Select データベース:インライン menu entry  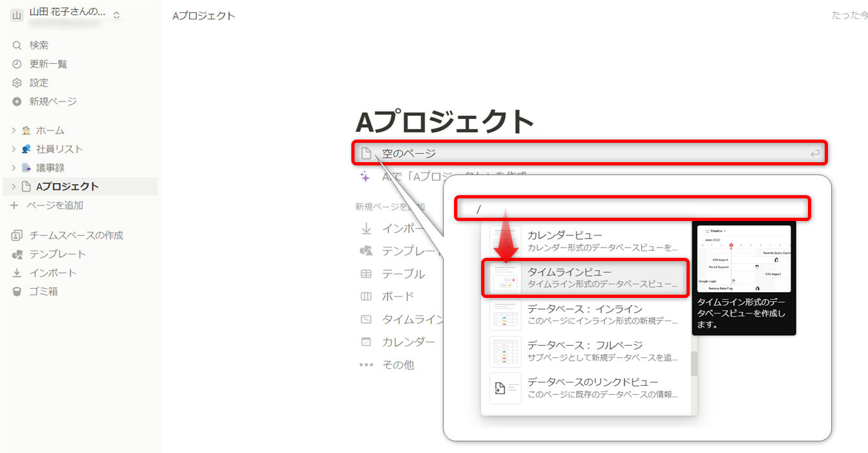(586, 315)
